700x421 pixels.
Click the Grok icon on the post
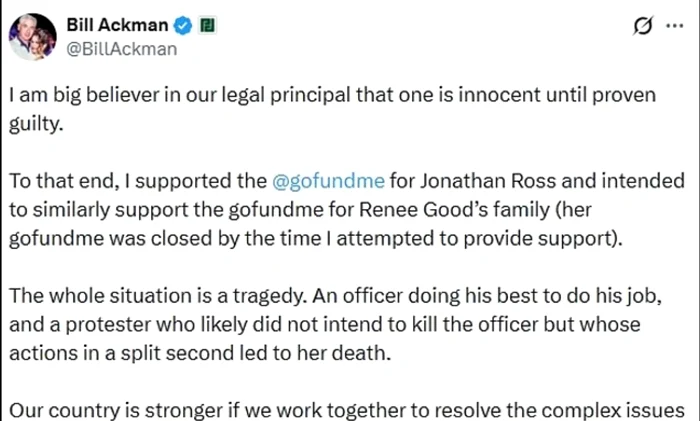point(645,27)
